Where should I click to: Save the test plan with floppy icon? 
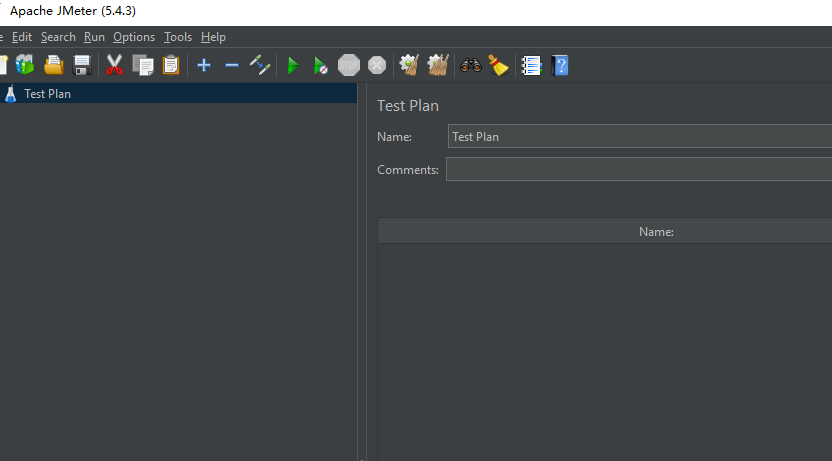[82, 65]
